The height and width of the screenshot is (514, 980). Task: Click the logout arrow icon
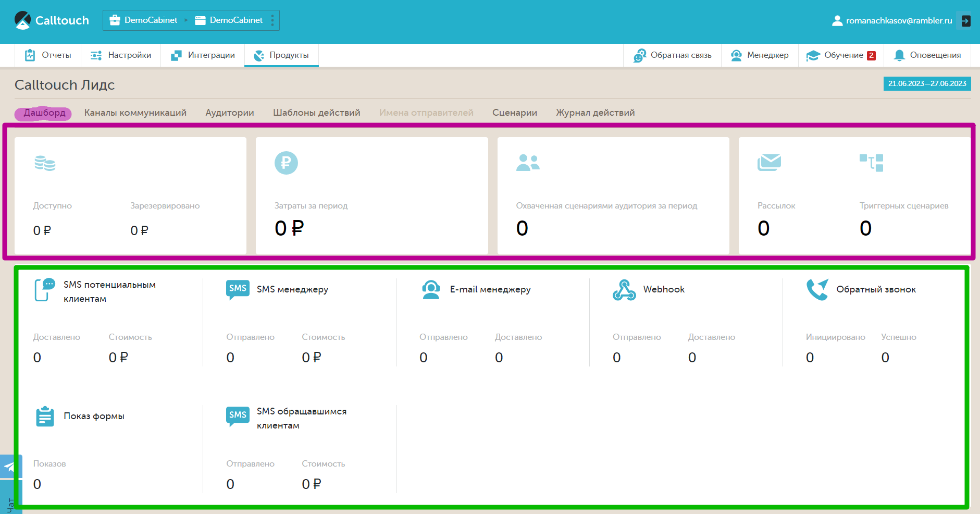965,21
